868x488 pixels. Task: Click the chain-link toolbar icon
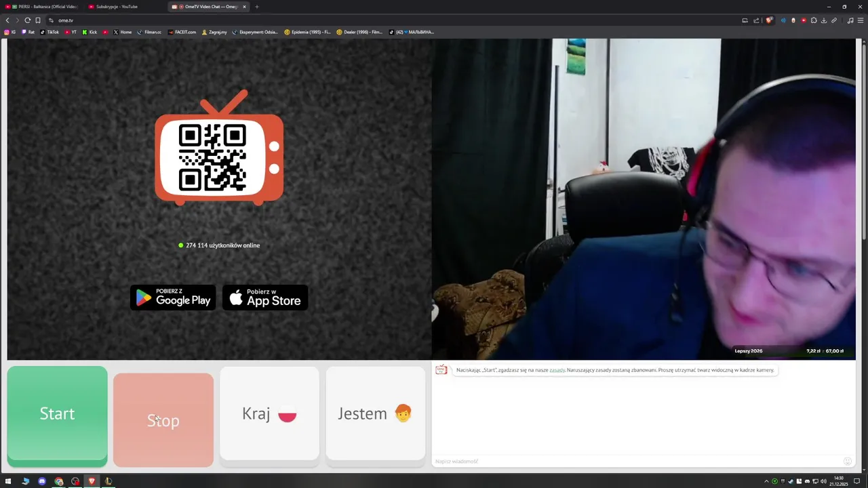click(834, 20)
